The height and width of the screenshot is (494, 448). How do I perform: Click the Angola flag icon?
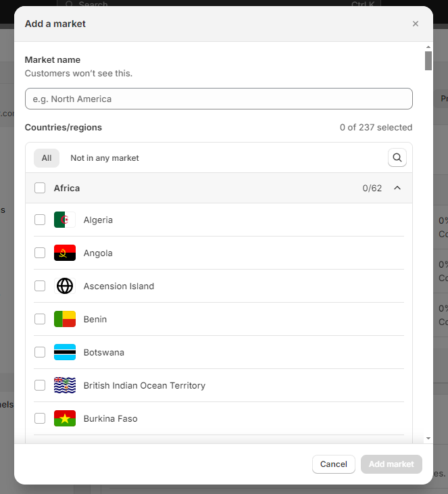65,253
